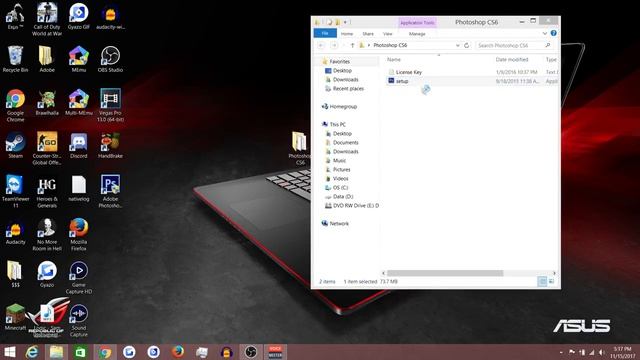Open Documents under This PC

point(346,142)
